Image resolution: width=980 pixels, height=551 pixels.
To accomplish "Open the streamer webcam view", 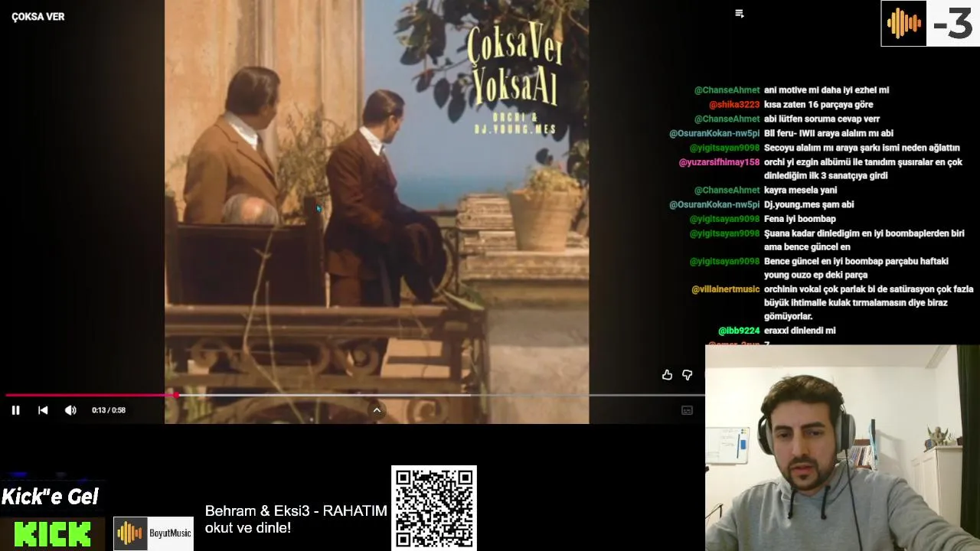I will pos(842,448).
